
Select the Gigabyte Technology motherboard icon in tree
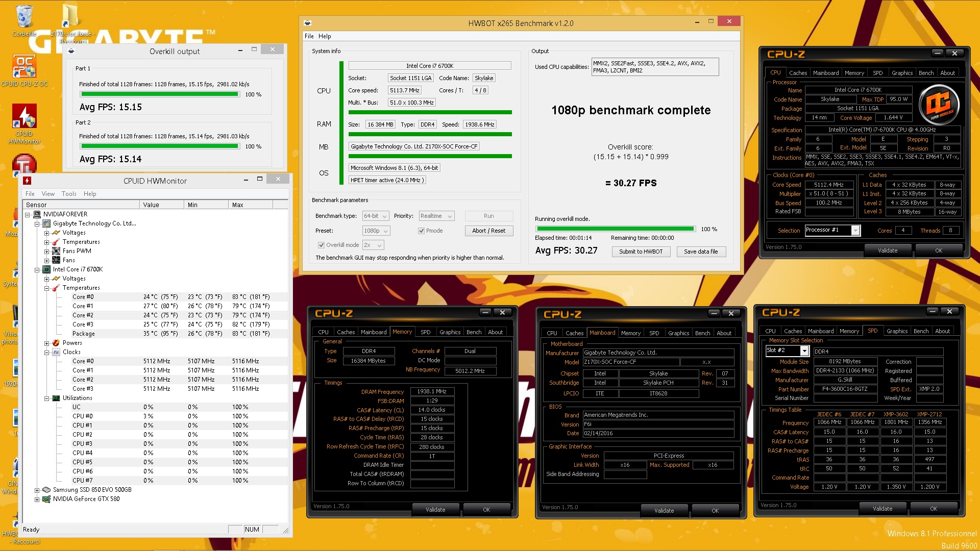click(46, 223)
